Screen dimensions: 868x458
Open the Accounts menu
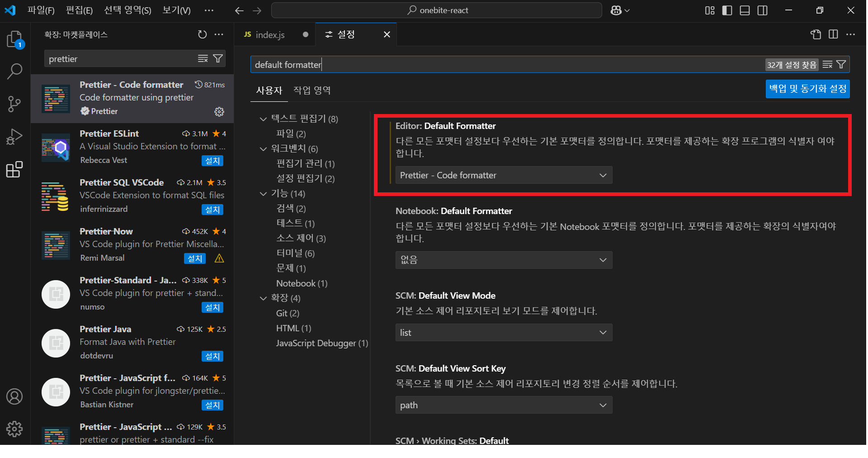click(x=15, y=396)
